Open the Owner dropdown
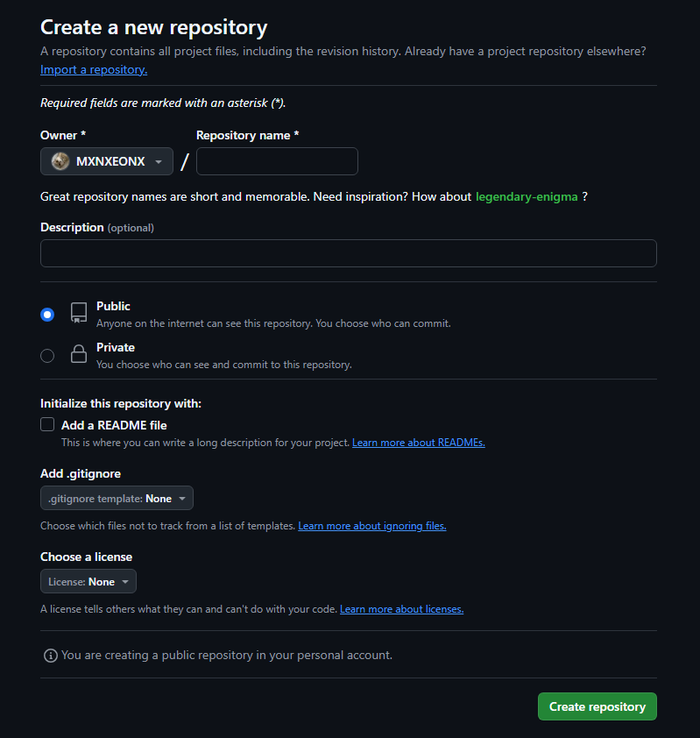 click(106, 161)
